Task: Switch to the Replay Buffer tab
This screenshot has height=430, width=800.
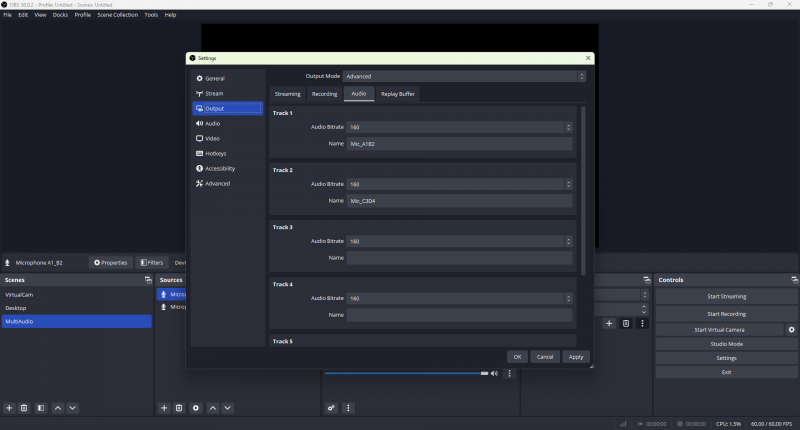Action: point(397,94)
